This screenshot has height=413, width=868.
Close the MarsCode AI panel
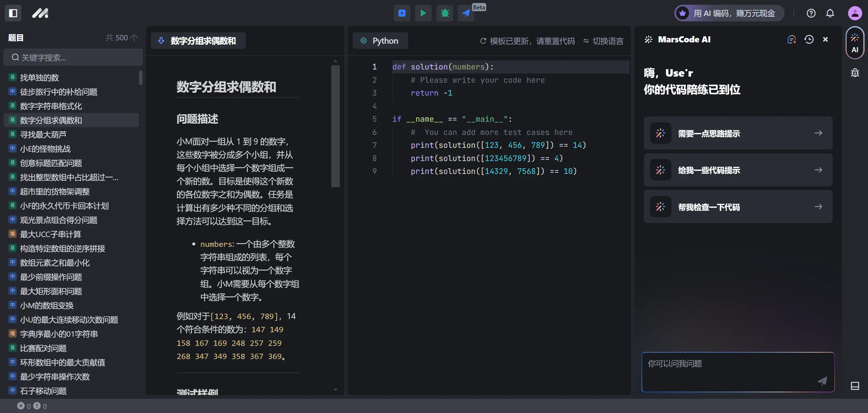click(826, 40)
